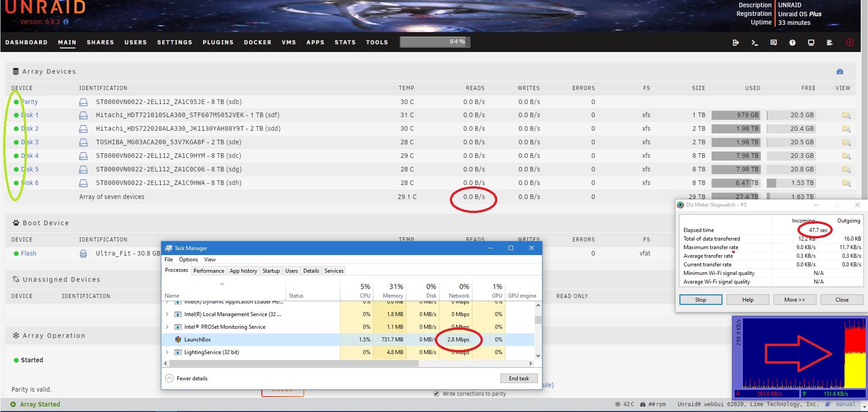Click the red power icon in header
868x412 pixels.
click(x=850, y=43)
